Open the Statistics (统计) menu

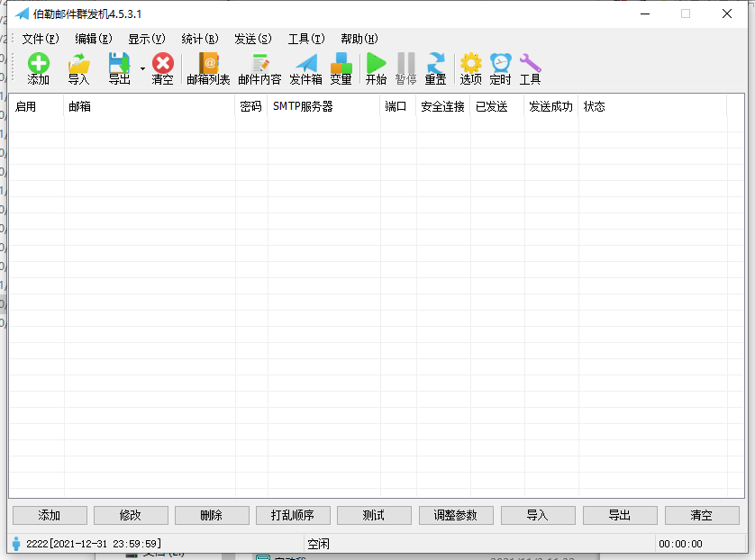coord(200,39)
